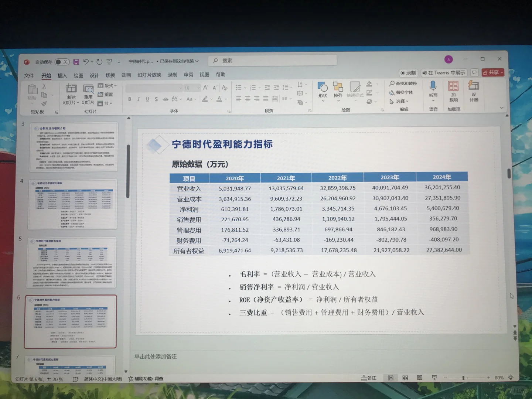Undo the last action

(x=86, y=62)
